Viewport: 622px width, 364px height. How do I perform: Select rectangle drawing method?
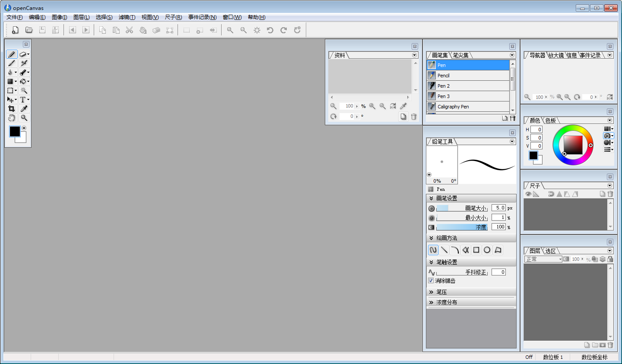pyautogui.click(x=476, y=250)
